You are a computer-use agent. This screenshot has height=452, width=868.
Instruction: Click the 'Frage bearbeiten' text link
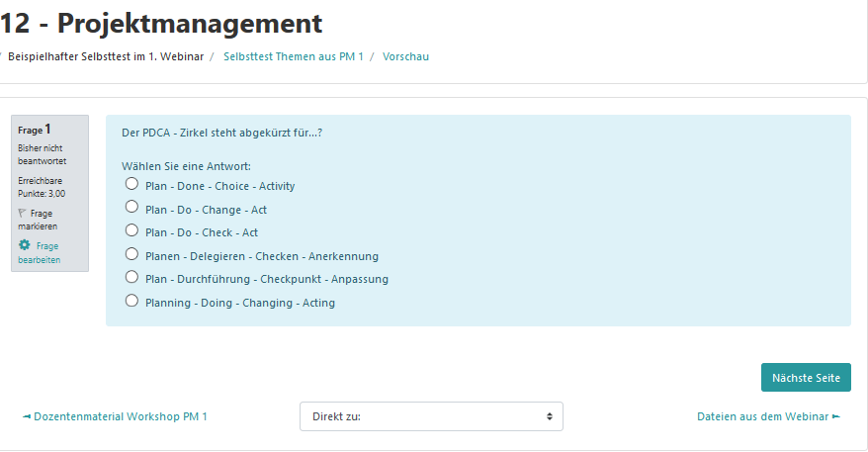coord(40,253)
